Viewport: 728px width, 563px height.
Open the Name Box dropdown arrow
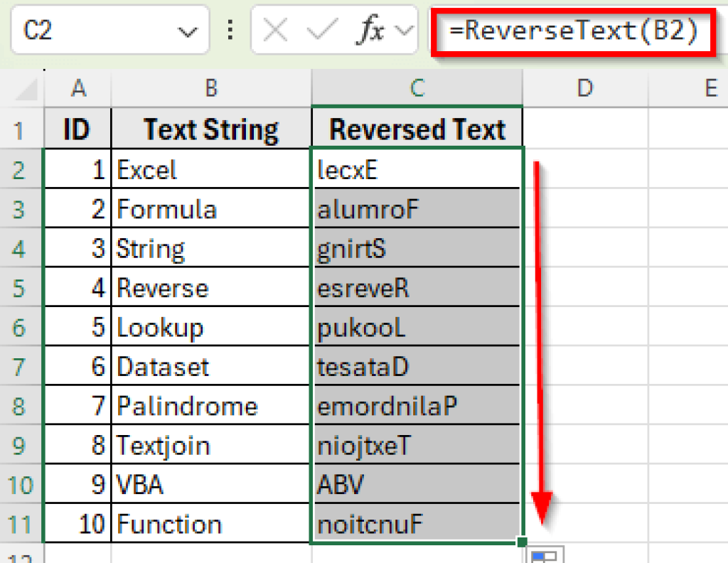coord(188,30)
